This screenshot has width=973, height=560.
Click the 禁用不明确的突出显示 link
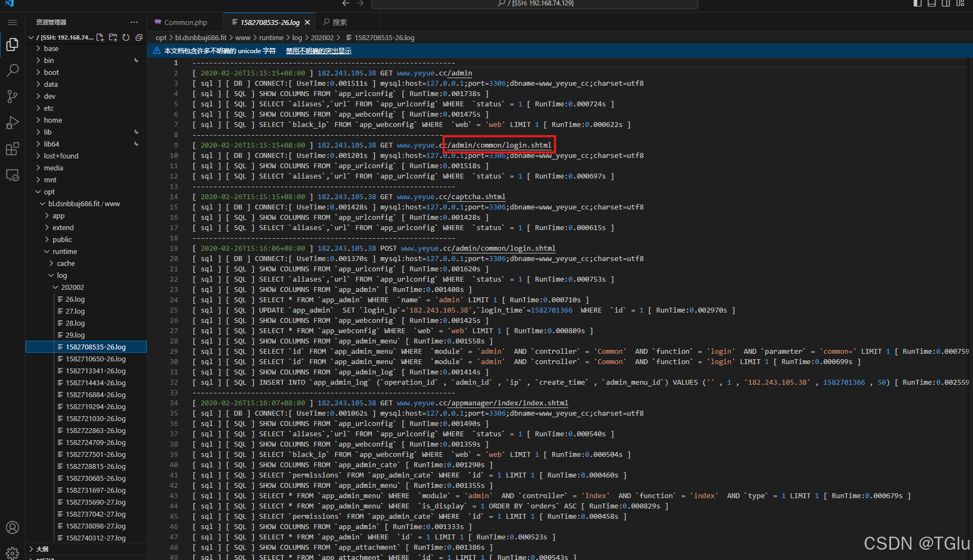coord(319,50)
